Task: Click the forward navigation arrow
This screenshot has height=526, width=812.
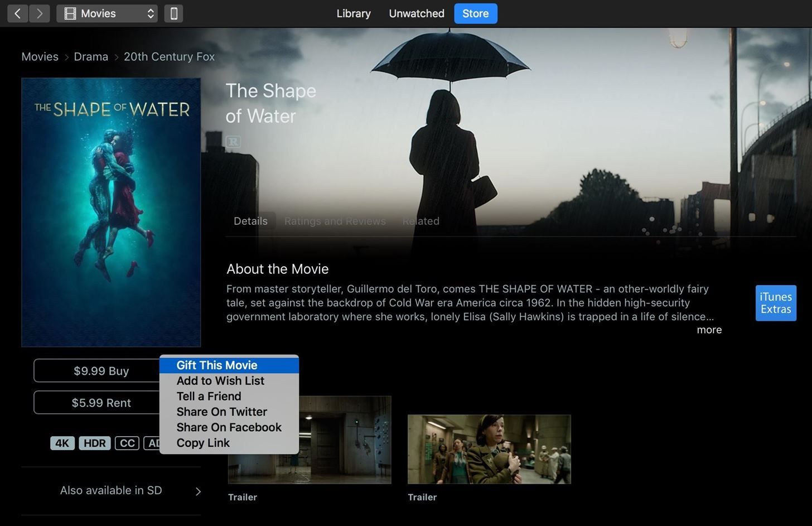Action: click(x=39, y=13)
